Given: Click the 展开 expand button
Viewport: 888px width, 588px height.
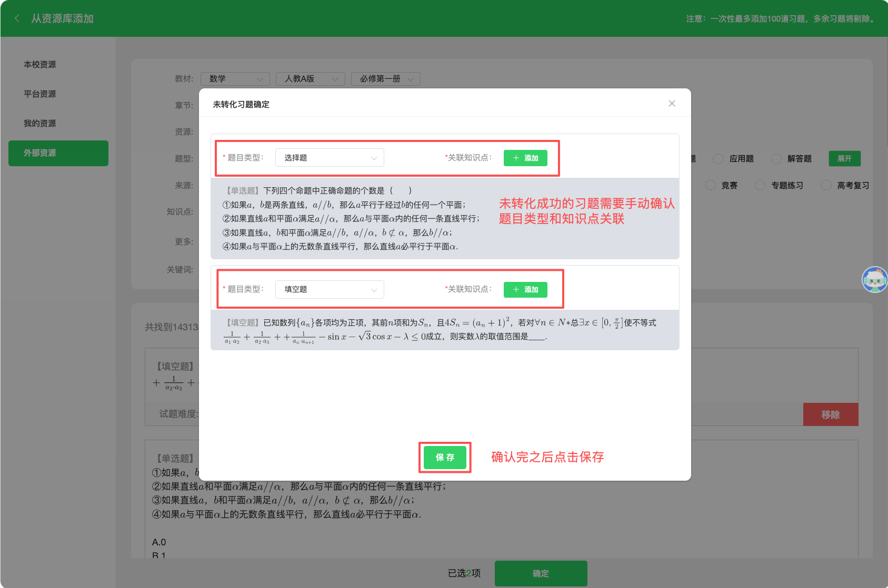Looking at the screenshot, I should [x=844, y=158].
